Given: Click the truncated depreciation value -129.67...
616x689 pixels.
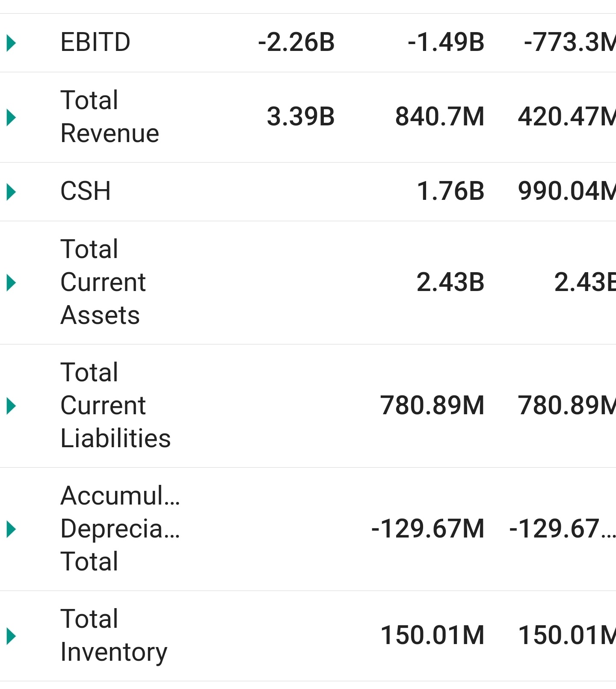Looking at the screenshot, I should 563,529.
